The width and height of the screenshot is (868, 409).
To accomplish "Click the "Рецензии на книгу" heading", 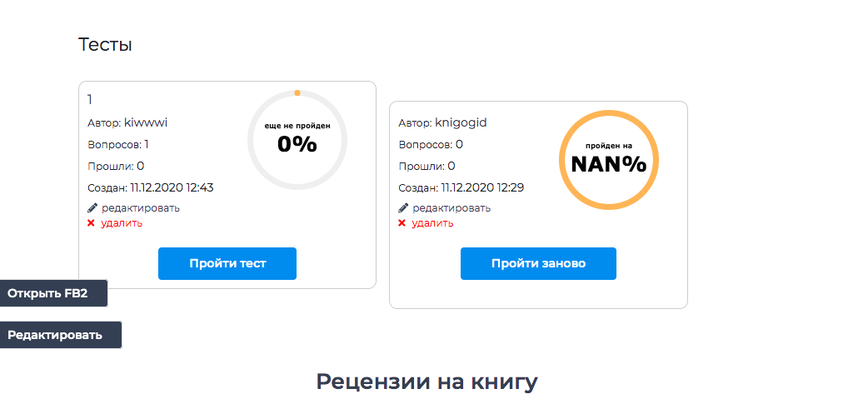I will pos(427,382).
